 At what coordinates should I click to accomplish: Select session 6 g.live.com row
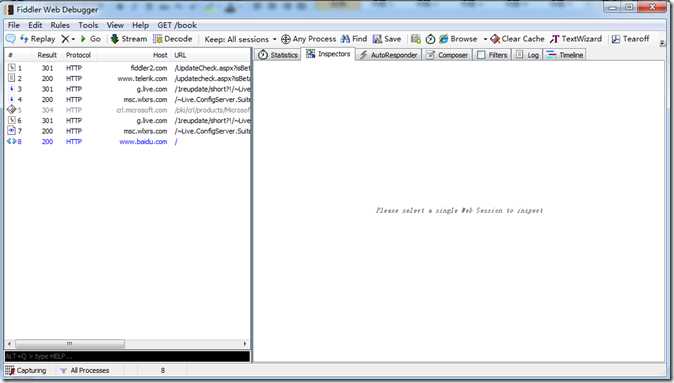[128, 120]
